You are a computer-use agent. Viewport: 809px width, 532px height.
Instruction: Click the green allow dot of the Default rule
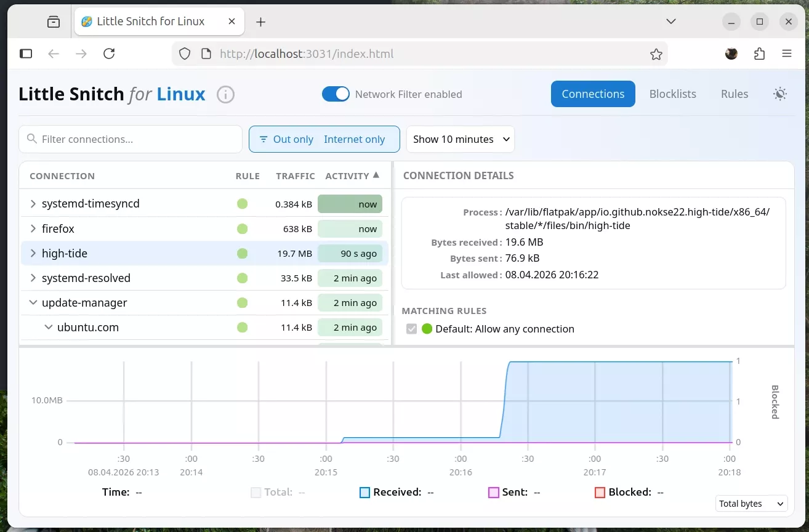click(427, 329)
